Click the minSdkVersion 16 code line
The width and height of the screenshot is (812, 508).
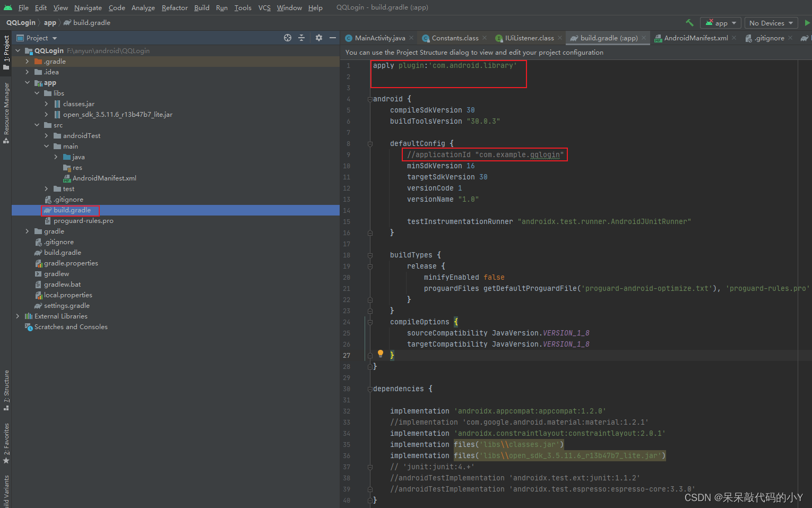coord(440,166)
